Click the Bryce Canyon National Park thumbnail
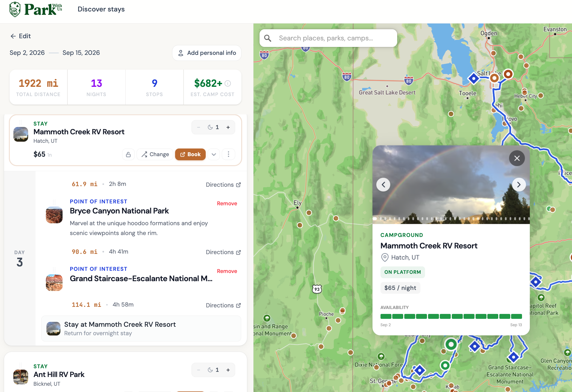 [54, 215]
